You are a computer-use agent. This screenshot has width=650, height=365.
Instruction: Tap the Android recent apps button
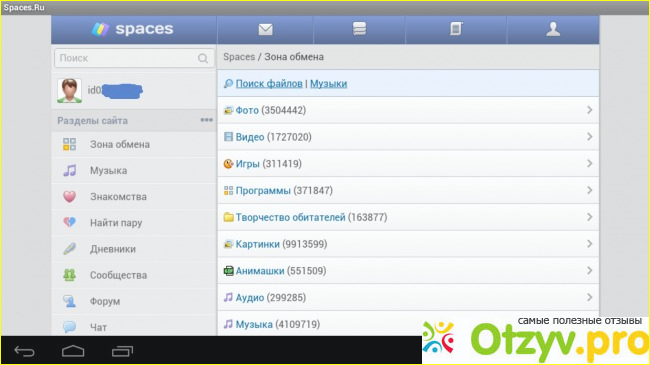tap(122, 351)
